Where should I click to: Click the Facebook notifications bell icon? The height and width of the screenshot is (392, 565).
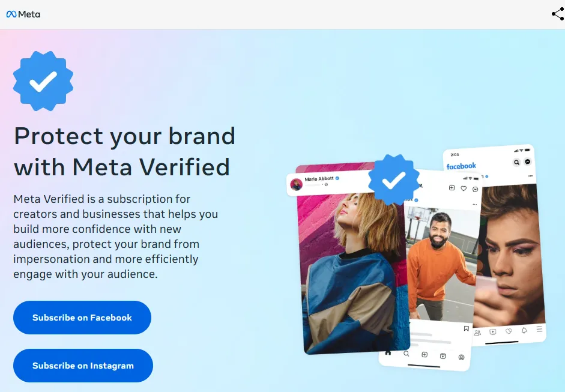click(525, 331)
